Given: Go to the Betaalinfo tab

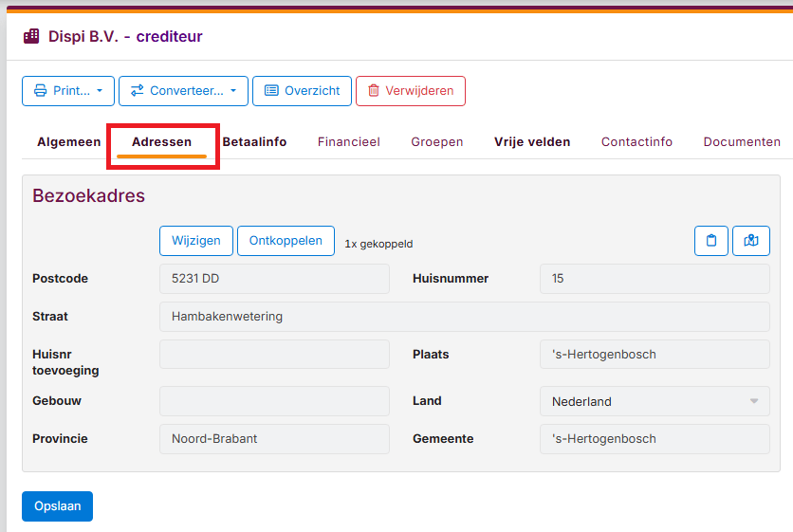Looking at the screenshot, I should coord(254,142).
